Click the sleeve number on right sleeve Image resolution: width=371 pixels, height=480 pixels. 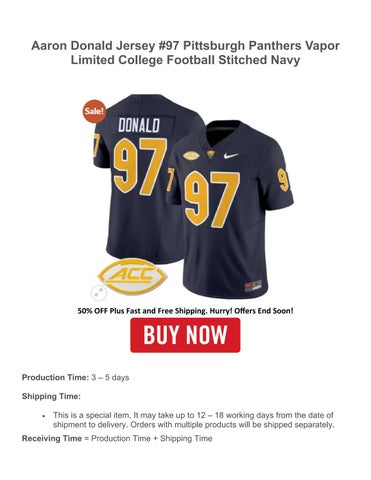[x=284, y=180]
